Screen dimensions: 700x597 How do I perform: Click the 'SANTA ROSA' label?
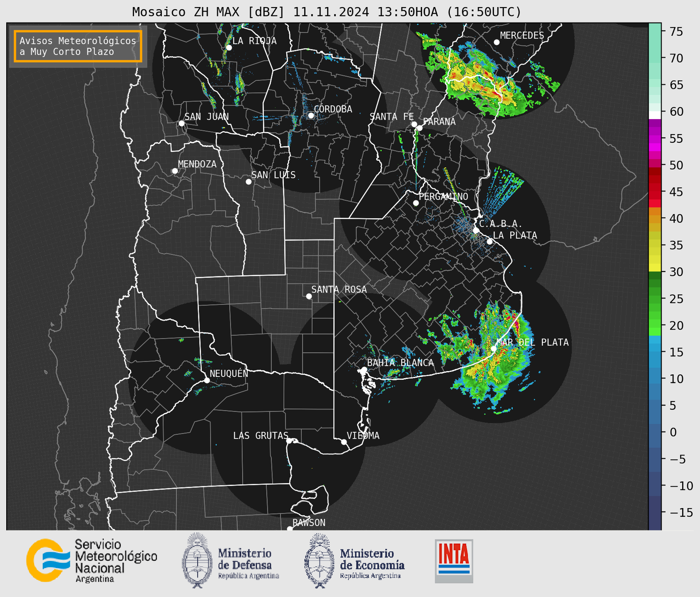[x=339, y=289]
